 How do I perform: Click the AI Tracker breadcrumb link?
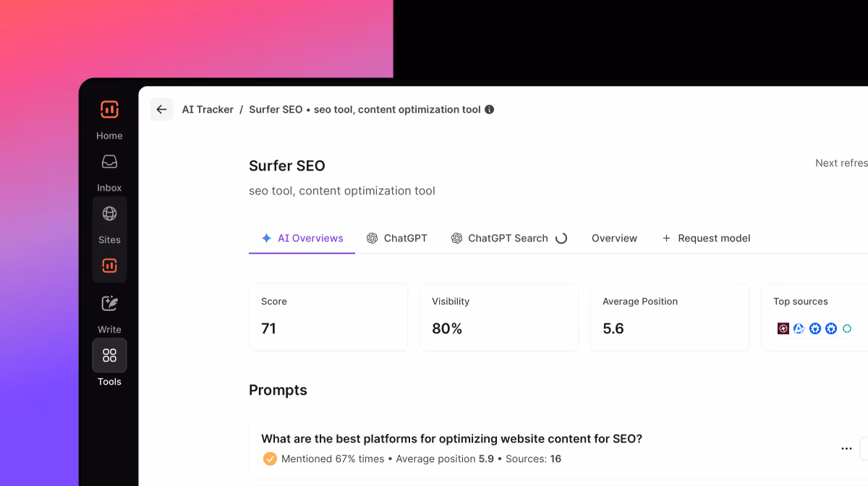[208, 110]
